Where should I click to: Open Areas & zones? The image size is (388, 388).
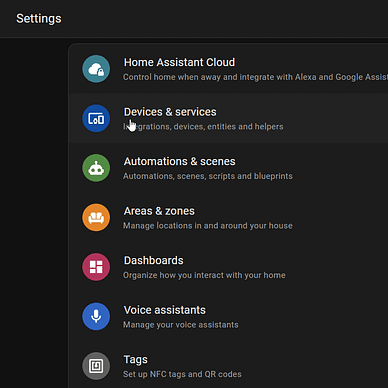[228, 217]
